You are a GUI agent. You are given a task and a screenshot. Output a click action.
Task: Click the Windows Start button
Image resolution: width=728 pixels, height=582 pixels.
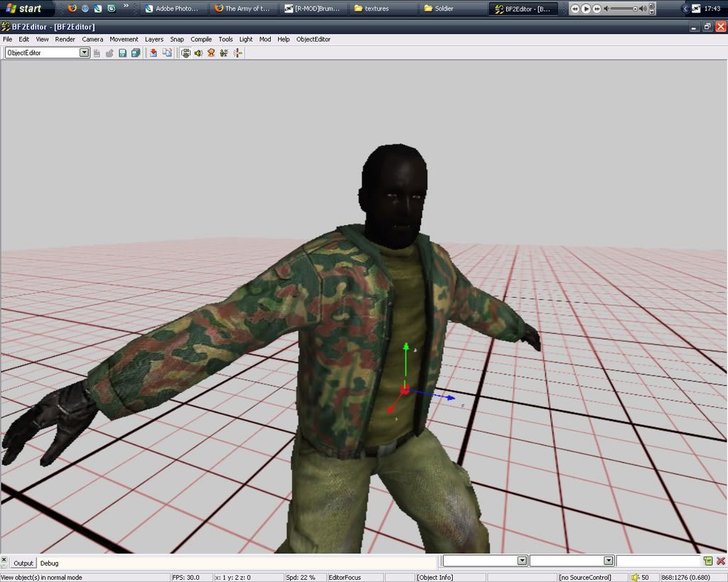23,9
